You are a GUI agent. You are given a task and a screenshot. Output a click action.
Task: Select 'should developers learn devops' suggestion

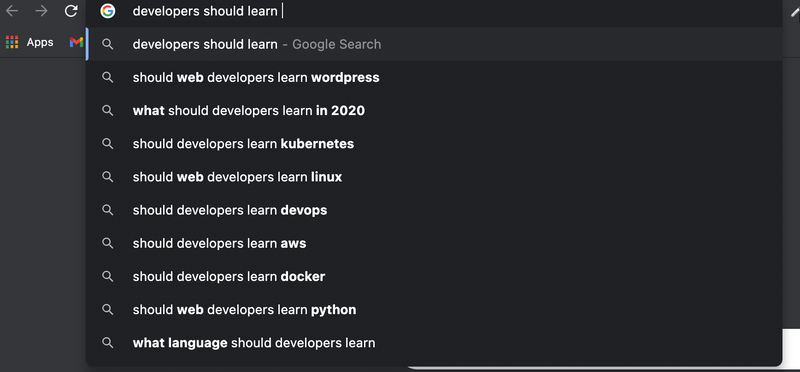coord(434,210)
